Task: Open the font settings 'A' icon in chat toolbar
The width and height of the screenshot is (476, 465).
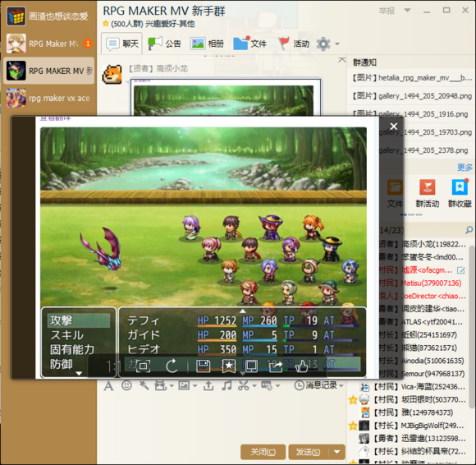Action: (x=108, y=386)
